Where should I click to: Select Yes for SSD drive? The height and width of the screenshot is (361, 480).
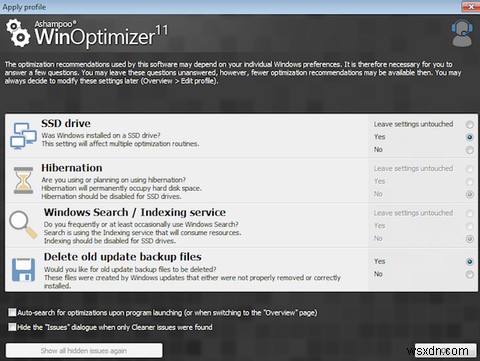pos(470,137)
